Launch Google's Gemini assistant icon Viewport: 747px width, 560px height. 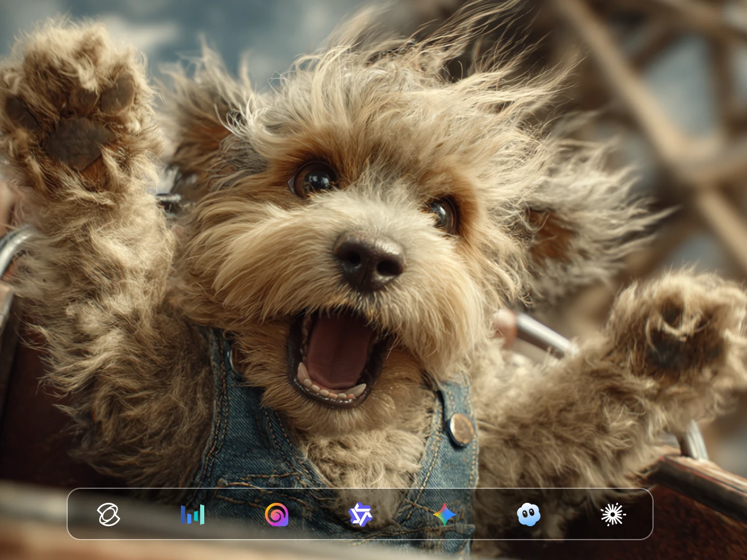444,514
